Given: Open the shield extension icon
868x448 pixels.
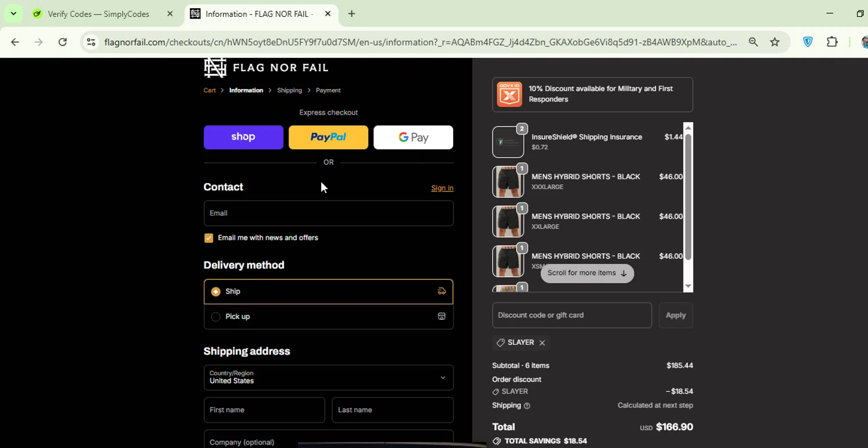Looking at the screenshot, I should [808, 42].
